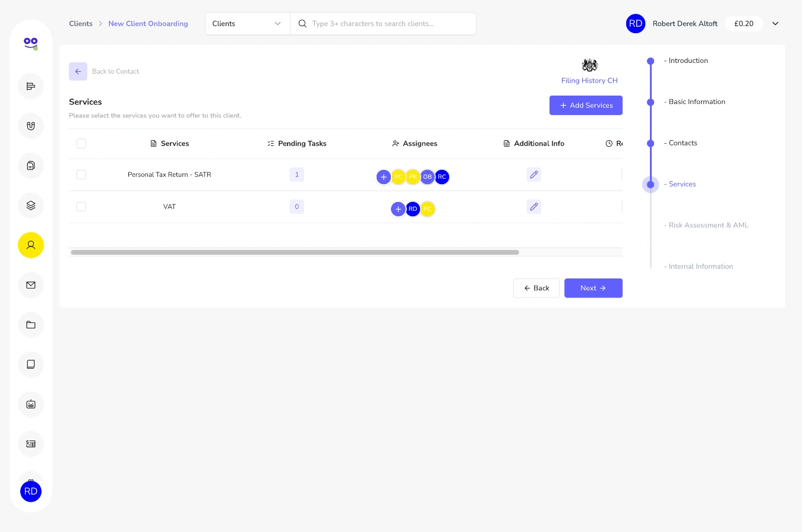This screenshot has width=802, height=532.
Task: Open the stacked layers icon in the sidebar
Action: click(x=31, y=205)
